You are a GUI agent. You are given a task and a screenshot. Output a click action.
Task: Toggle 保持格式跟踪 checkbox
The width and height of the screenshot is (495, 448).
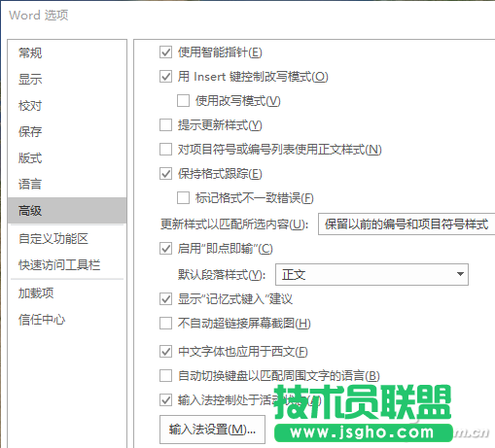tap(165, 174)
